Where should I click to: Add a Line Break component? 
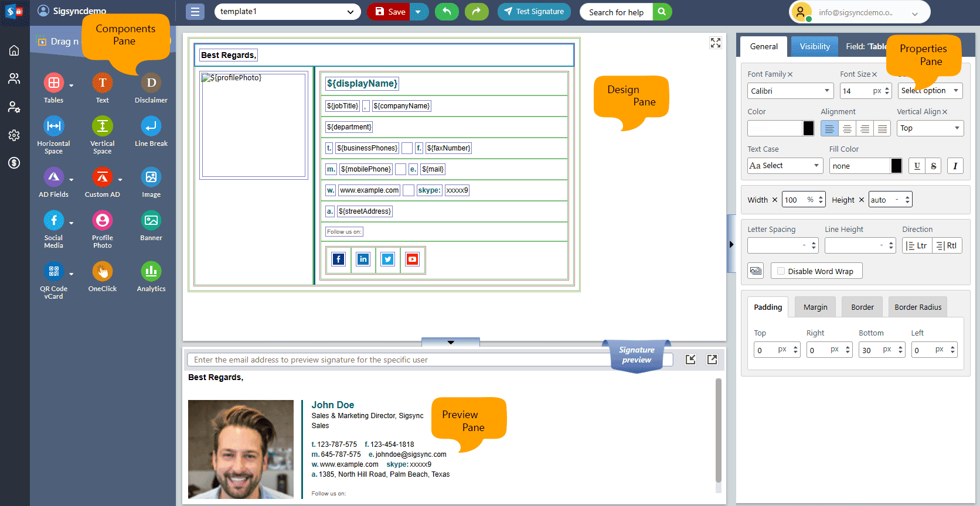(151, 126)
